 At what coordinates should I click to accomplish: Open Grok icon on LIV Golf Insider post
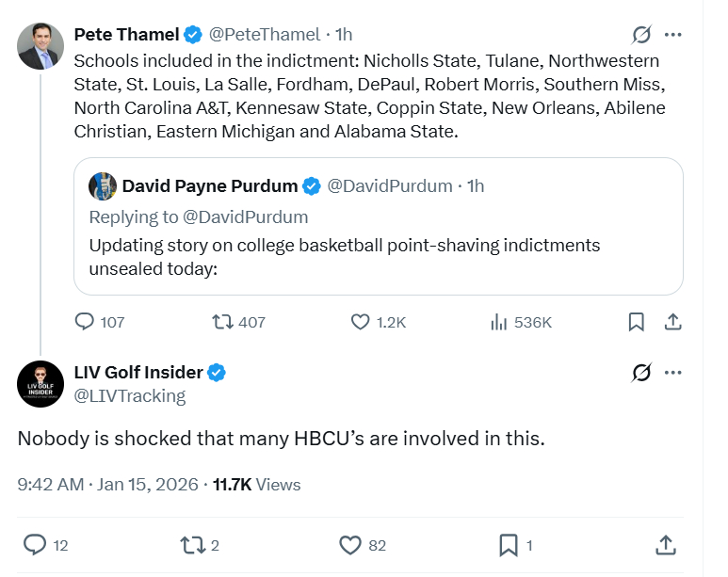click(x=641, y=373)
